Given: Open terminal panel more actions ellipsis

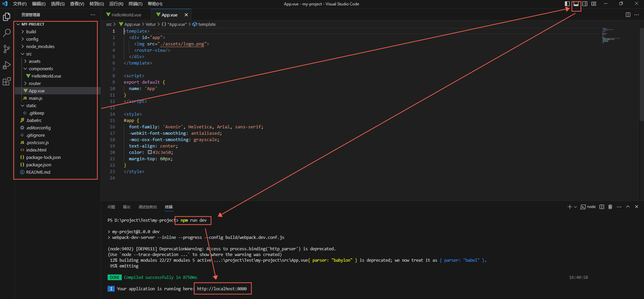Looking at the screenshot, I should tap(619, 207).
